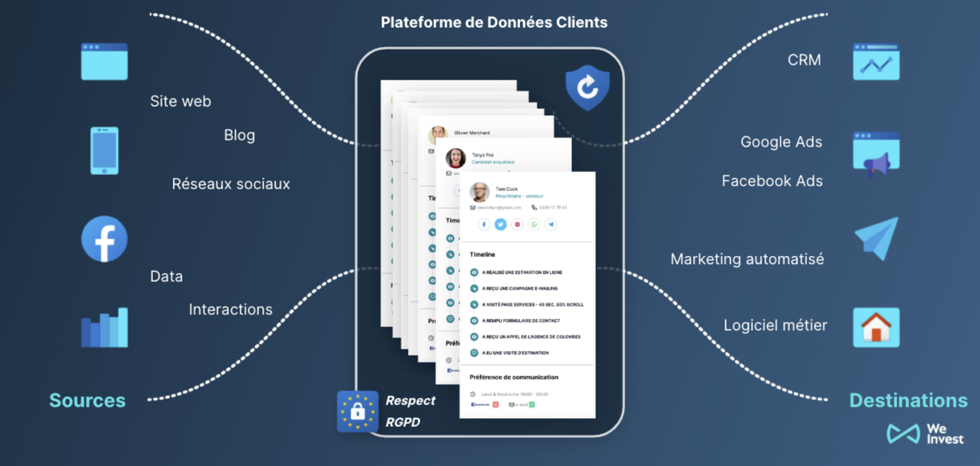Click the 'Destinations' heading

pos(908,400)
